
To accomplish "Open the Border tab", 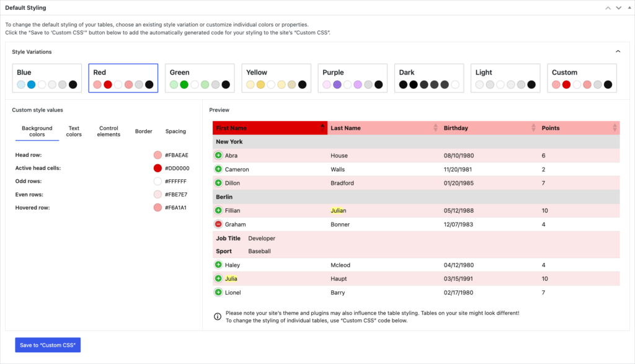I will (x=143, y=131).
